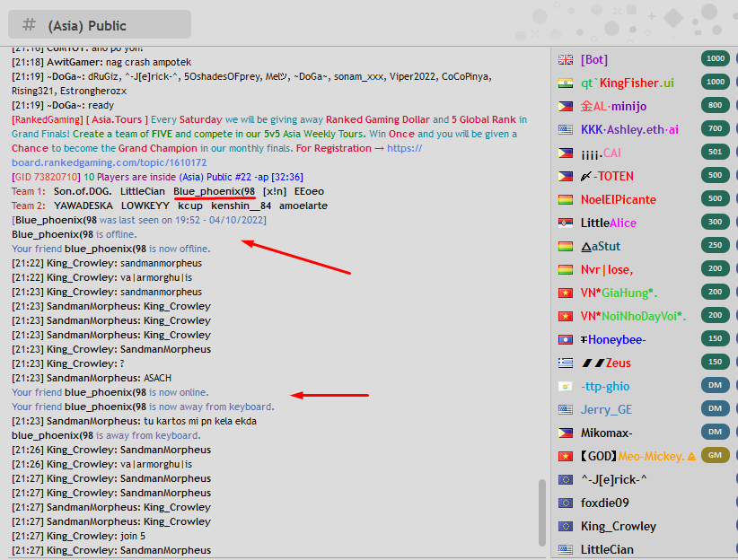Open the (Asia) Public channel tab
The image size is (738, 560).
tap(100, 24)
